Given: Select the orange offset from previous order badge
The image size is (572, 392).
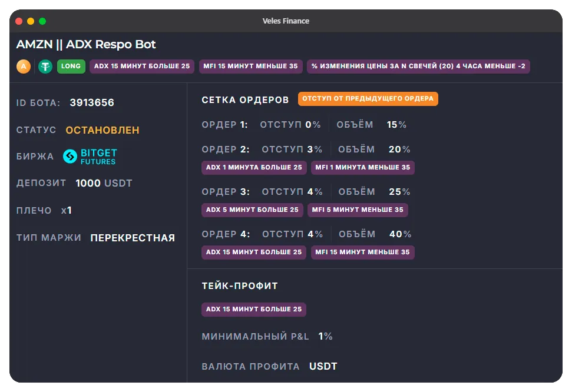Looking at the screenshot, I should (368, 99).
